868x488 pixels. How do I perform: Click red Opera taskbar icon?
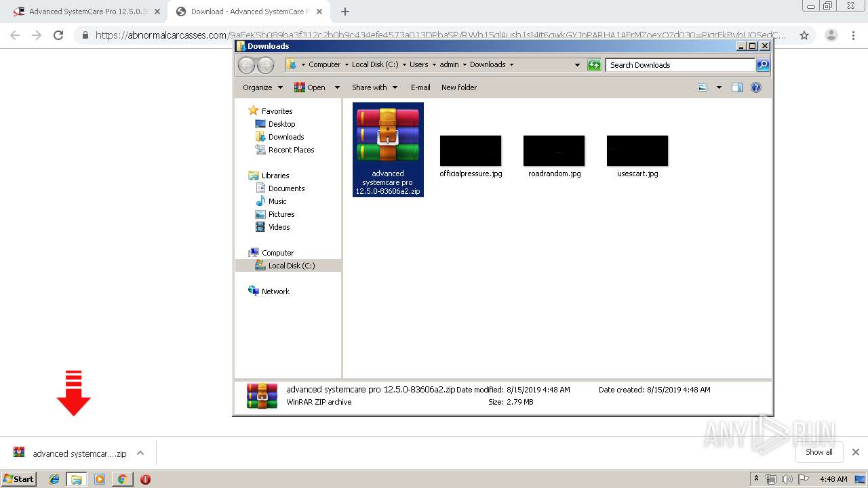[x=145, y=479]
